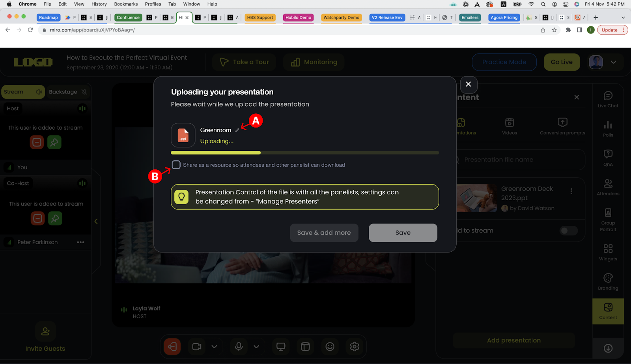Click the macOS Spotlight search icon
This screenshot has width=631, height=364.
click(x=543, y=4)
